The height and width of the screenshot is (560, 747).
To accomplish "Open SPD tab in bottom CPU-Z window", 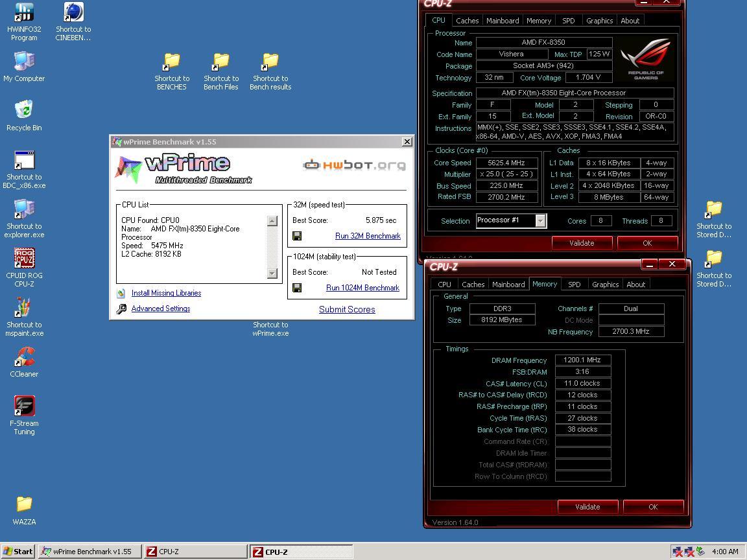I will coord(574,285).
